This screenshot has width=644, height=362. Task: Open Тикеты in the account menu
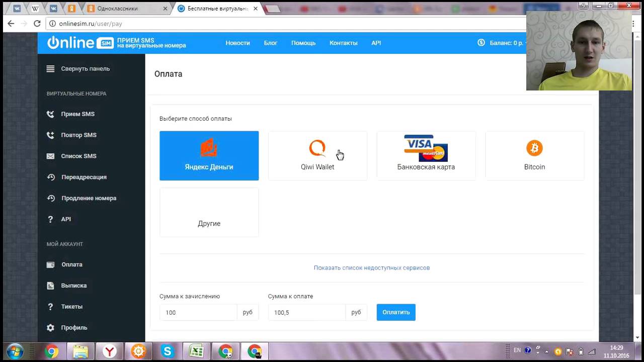pyautogui.click(x=71, y=307)
